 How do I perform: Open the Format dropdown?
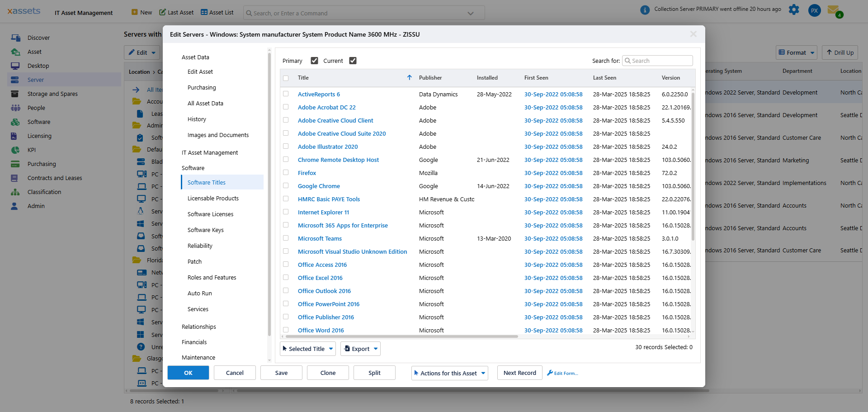(x=796, y=52)
